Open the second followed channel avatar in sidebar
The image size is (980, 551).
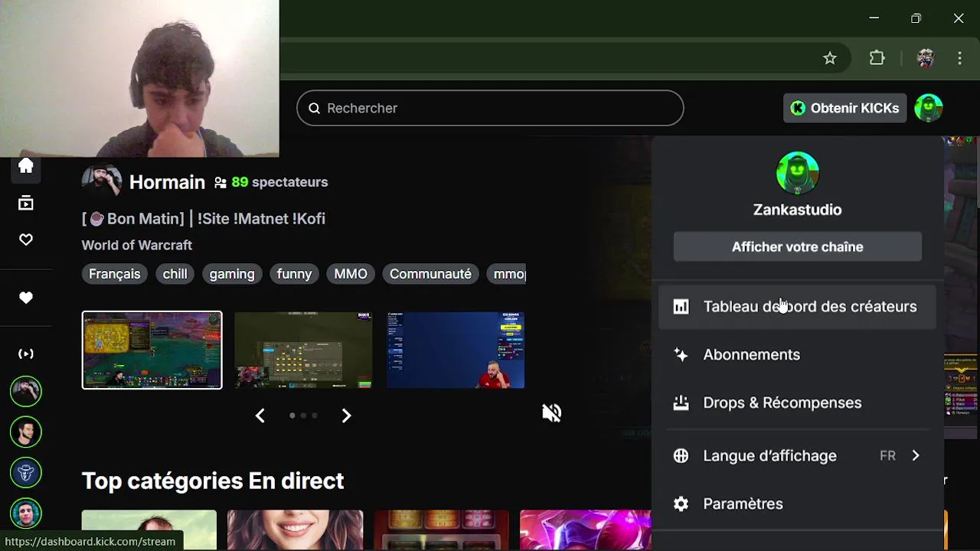pyautogui.click(x=26, y=432)
